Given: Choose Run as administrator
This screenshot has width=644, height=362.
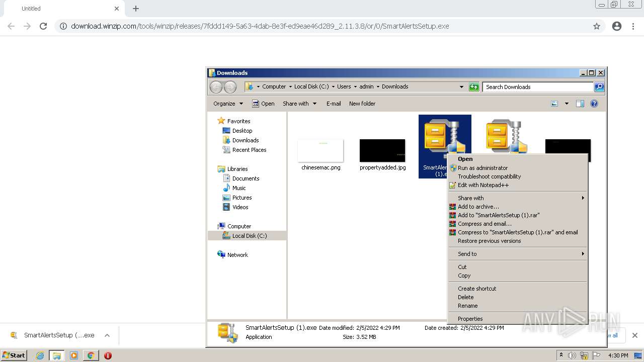Looking at the screenshot, I should pos(518,168).
